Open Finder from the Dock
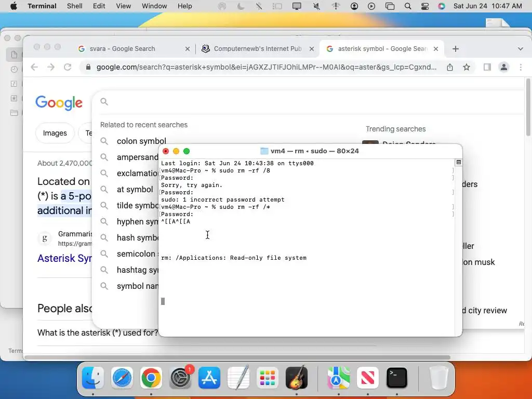The height and width of the screenshot is (399, 532). [x=92, y=377]
